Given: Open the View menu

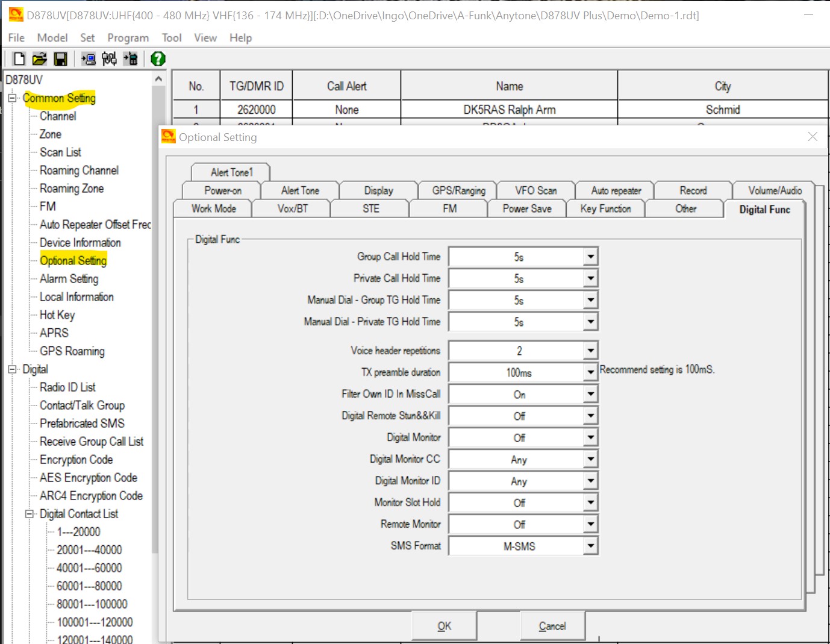Looking at the screenshot, I should tap(205, 37).
